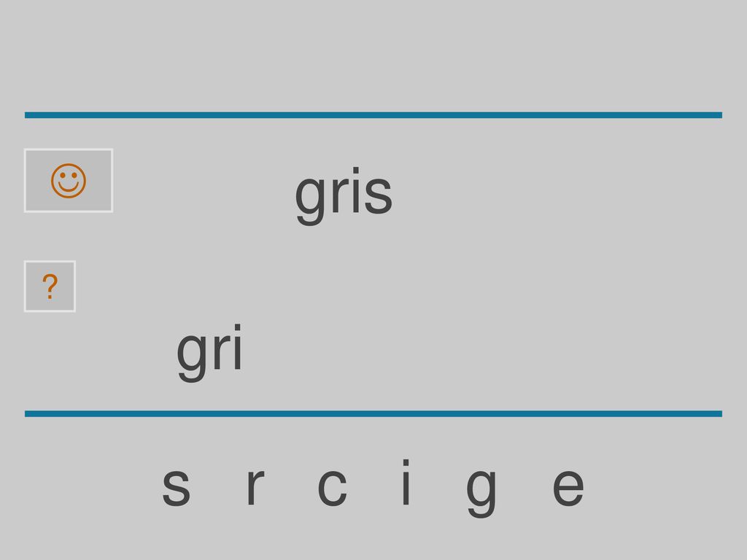747x560 pixels.
Task: Open the question mark help button
Action: [x=50, y=286]
